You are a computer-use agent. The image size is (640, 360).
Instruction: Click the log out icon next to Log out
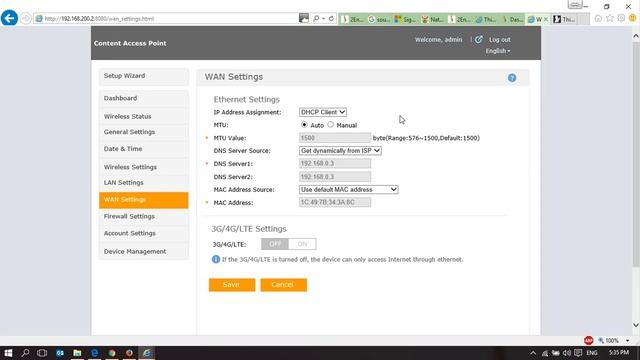479,40
